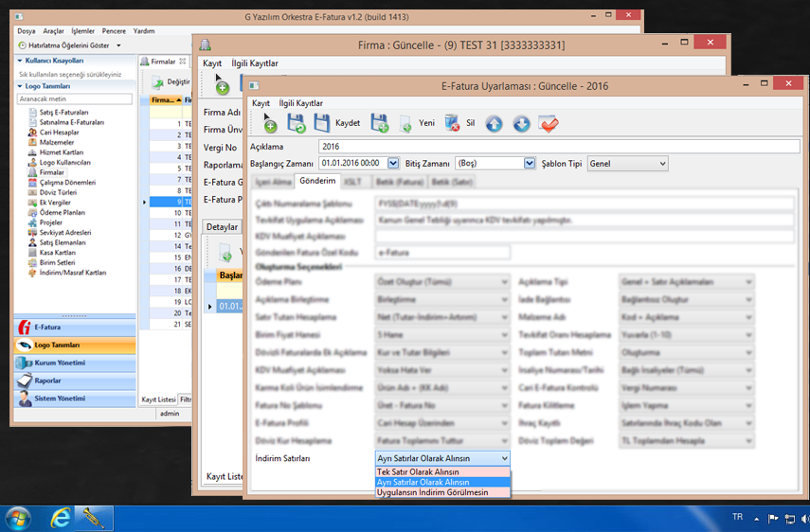Click the Logo Kullanıcıları user icon
810x532 pixels.
point(32,162)
